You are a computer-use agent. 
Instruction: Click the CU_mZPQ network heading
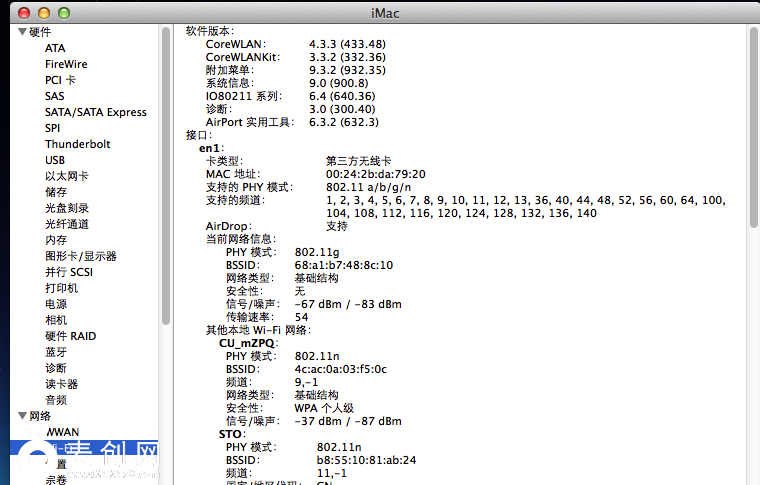[x=248, y=343]
